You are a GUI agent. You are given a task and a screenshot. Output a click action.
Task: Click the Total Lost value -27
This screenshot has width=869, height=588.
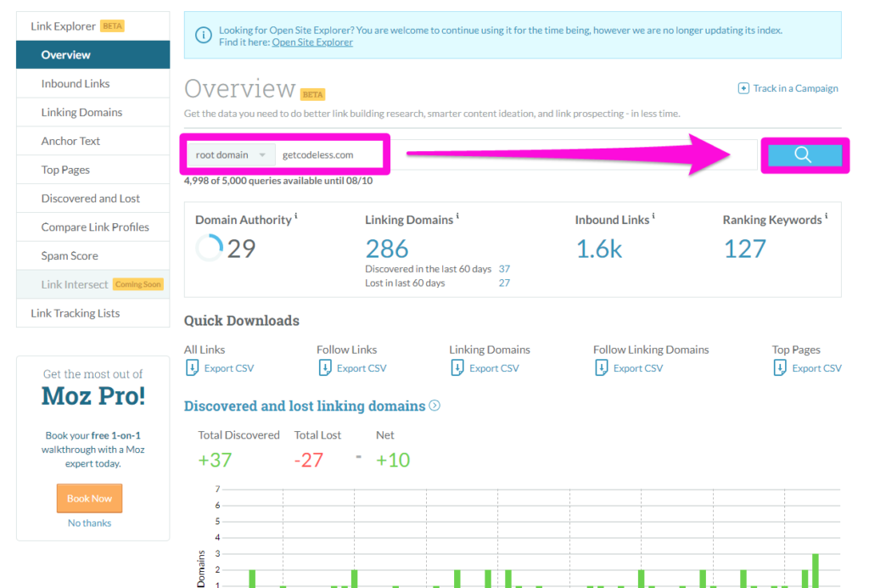point(308,460)
